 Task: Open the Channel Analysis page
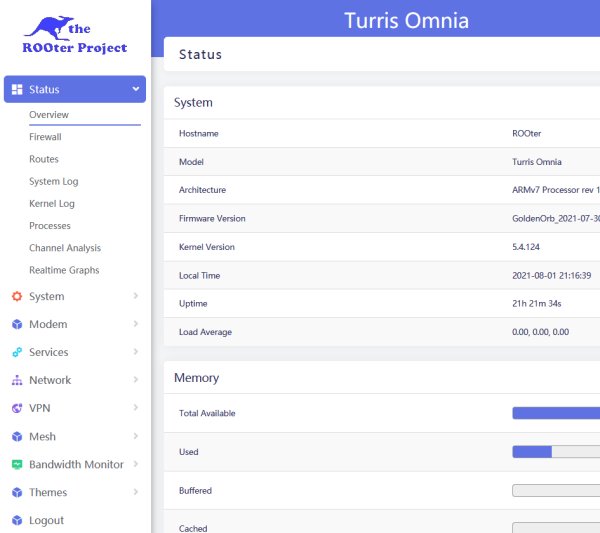coord(65,248)
